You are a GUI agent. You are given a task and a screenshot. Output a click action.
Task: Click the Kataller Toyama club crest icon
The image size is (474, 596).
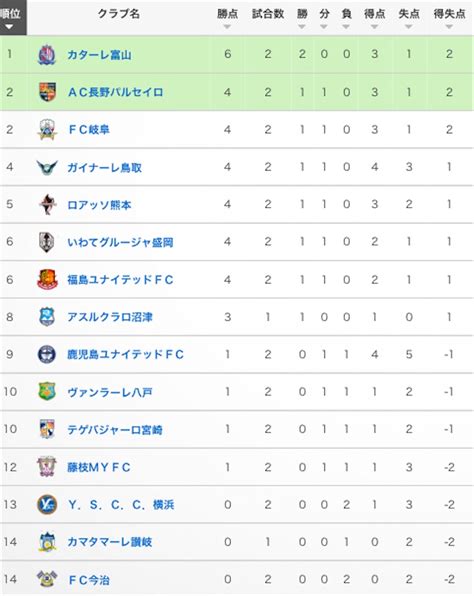click(47, 55)
